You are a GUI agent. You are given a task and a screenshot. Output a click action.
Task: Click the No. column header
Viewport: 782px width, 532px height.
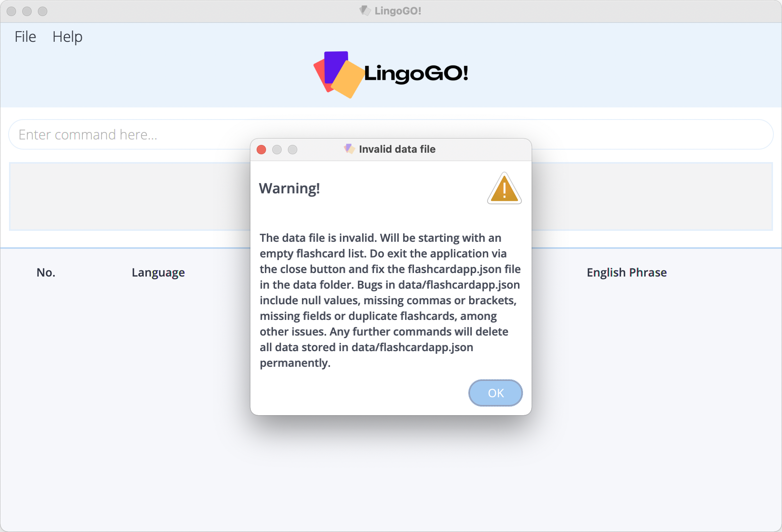pyautogui.click(x=46, y=272)
